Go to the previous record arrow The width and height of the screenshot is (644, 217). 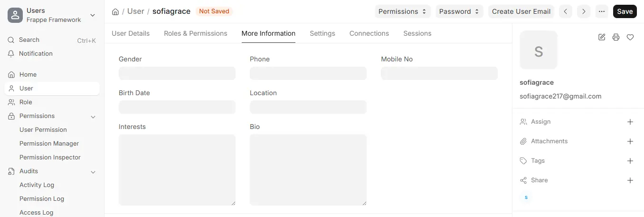565,11
